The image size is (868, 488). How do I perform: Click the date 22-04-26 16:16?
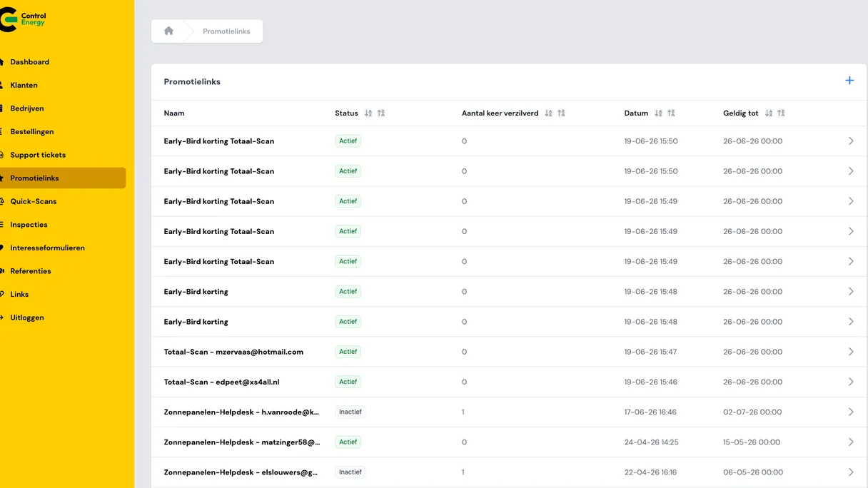tap(650, 472)
